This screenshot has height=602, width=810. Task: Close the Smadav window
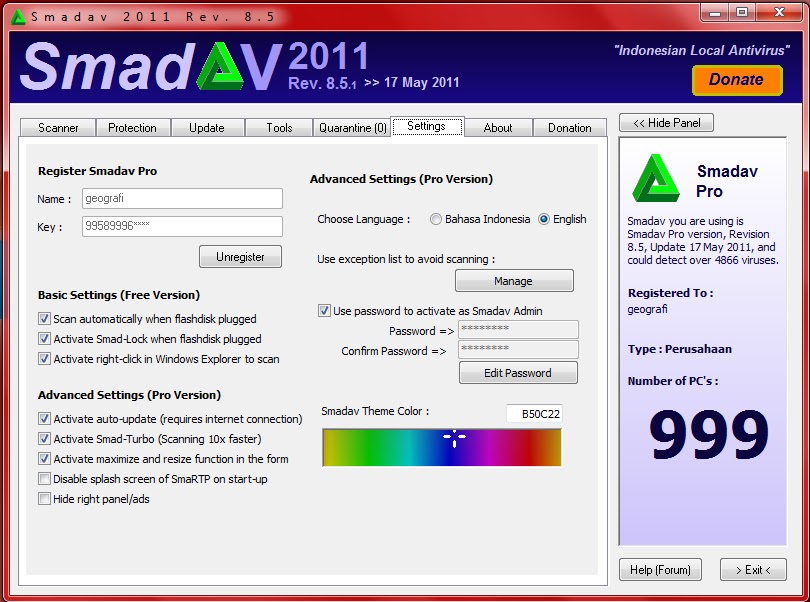[779, 12]
